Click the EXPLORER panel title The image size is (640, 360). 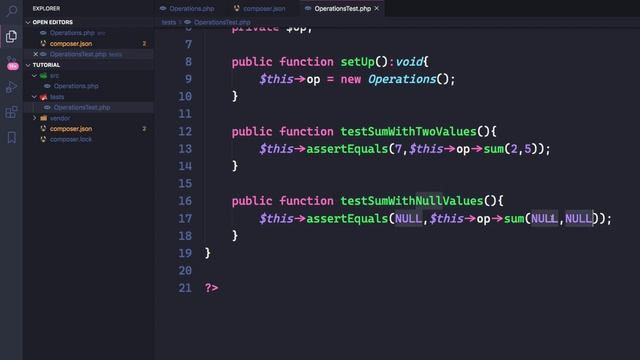point(46,8)
